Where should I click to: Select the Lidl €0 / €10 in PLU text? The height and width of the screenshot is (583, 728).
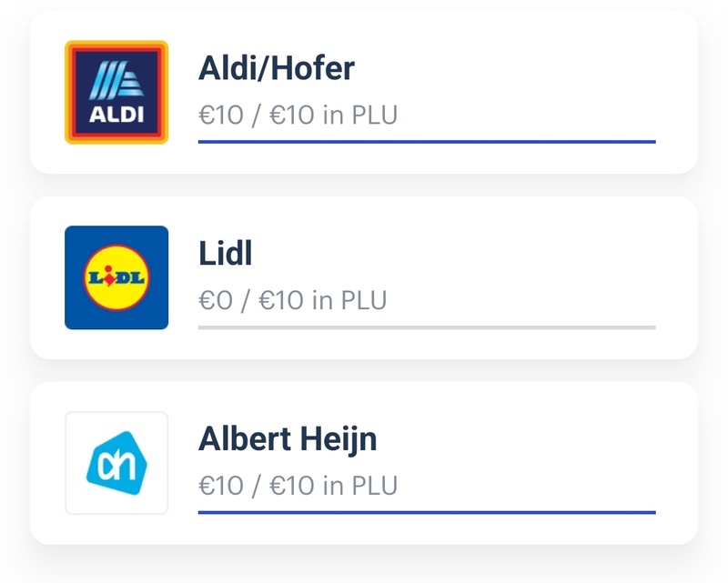click(x=292, y=300)
